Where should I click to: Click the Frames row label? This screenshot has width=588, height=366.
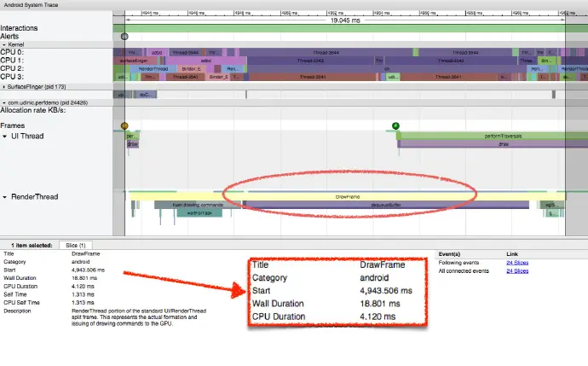(x=13, y=125)
